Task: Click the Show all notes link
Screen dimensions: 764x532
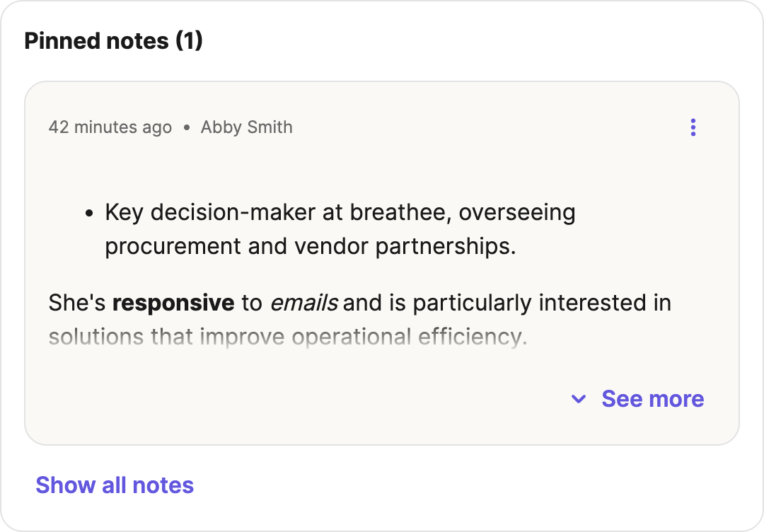Action: pos(115,485)
